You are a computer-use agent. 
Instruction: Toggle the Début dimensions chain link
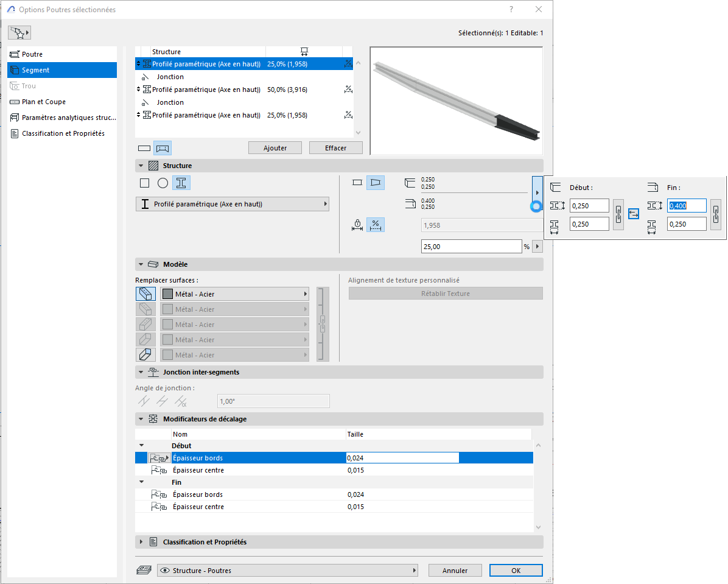pos(618,214)
